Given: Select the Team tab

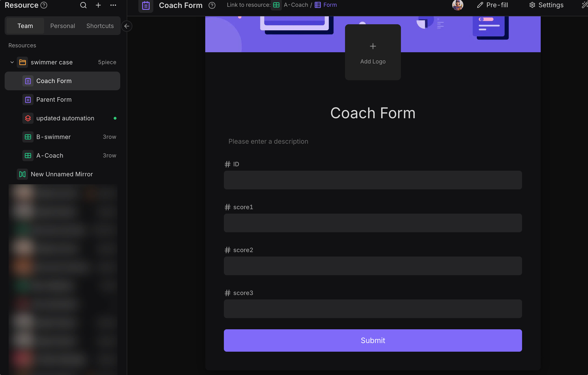Looking at the screenshot, I should click(x=25, y=26).
